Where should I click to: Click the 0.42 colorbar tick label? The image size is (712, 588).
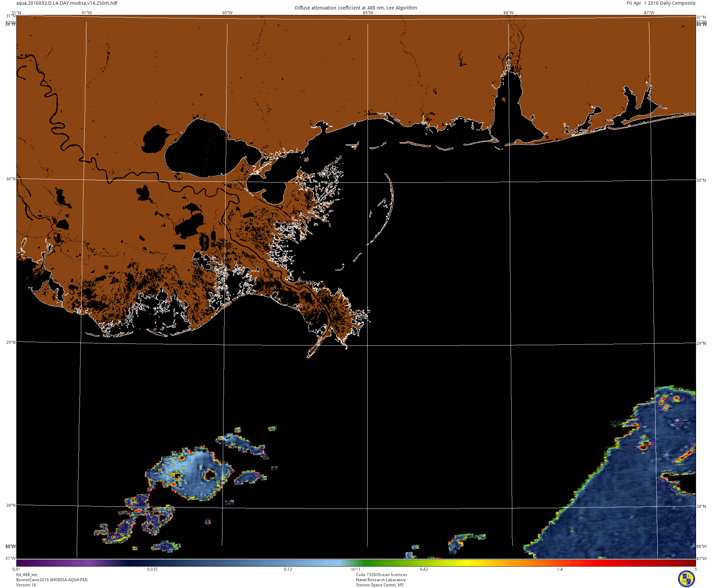(424, 569)
